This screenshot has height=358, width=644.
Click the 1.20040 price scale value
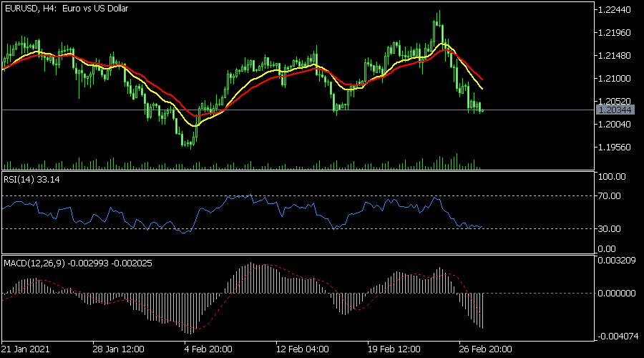tap(615, 124)
